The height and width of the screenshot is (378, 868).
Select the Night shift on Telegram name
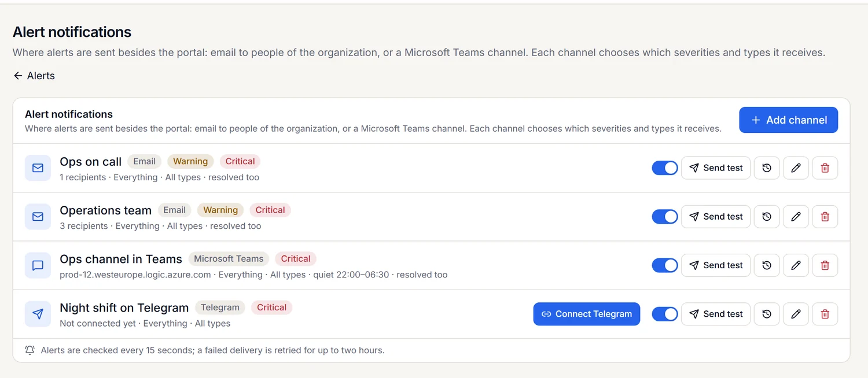[124, 307]
